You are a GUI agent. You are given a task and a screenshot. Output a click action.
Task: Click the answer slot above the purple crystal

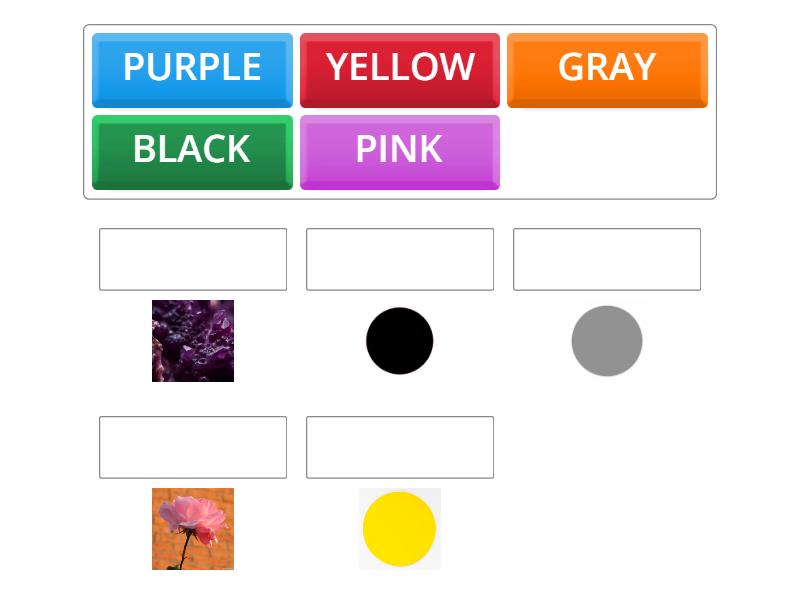(193, 259)
